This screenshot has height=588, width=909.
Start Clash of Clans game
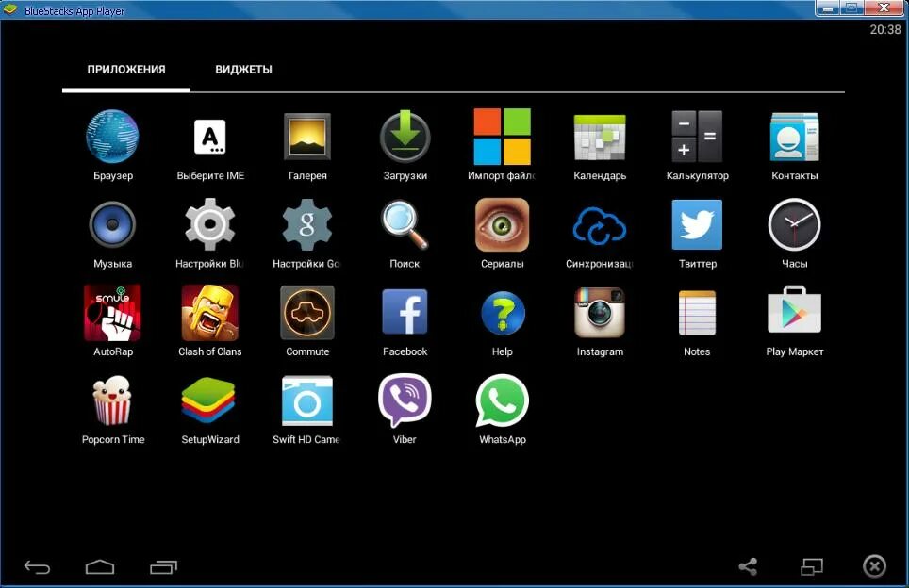[210, 313]
